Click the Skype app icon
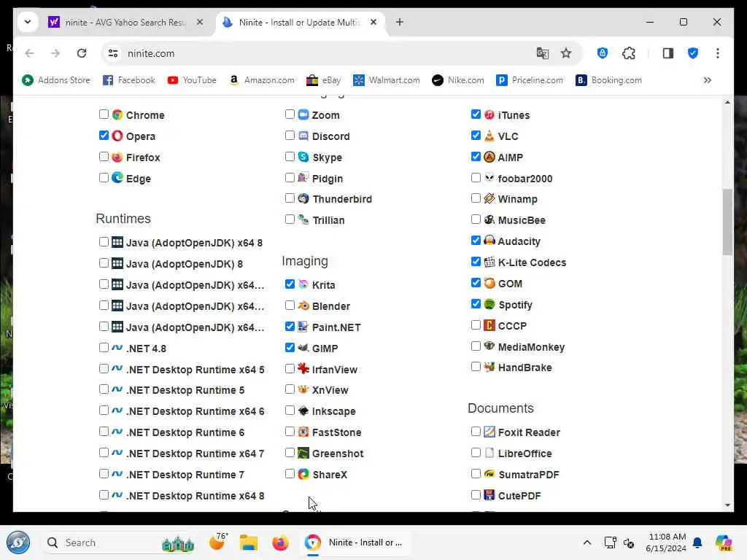This screenshot has width=747, height=560. [303, 157]
